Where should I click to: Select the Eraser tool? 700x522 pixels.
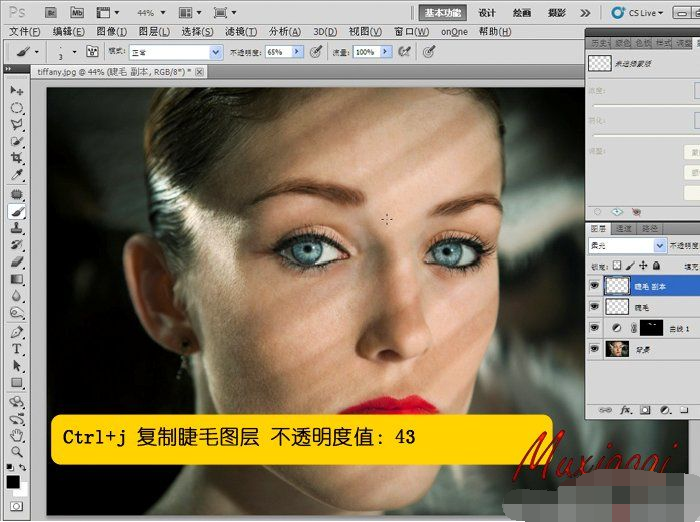click(x=17, y=262)
